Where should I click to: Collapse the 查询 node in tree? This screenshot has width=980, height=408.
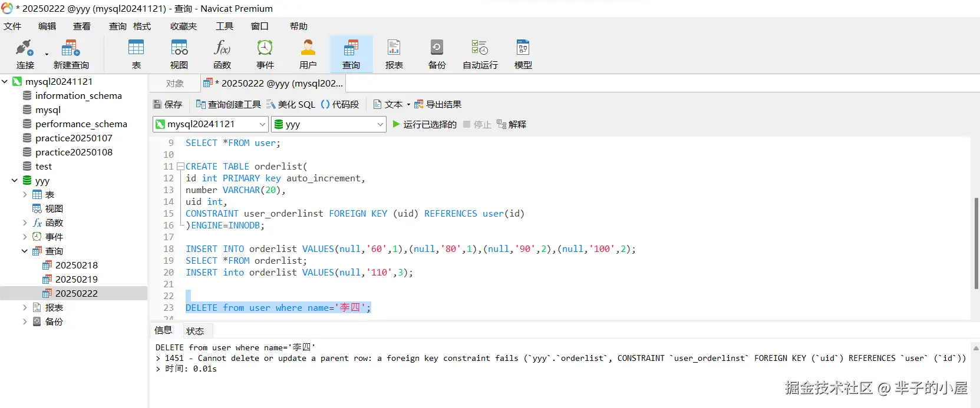pyautogui.click(x=25, y=251)
